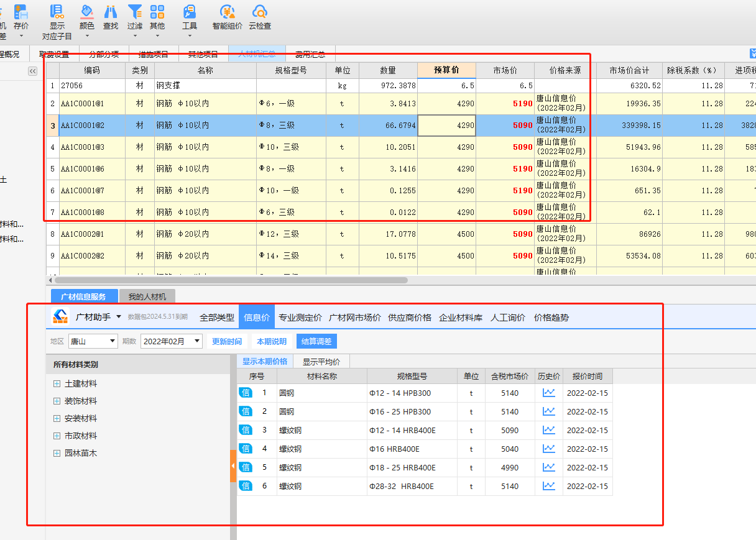Click the 信 badge on row 1
Image resolution: width=756 pixels, height=540 pixels.
246,393
